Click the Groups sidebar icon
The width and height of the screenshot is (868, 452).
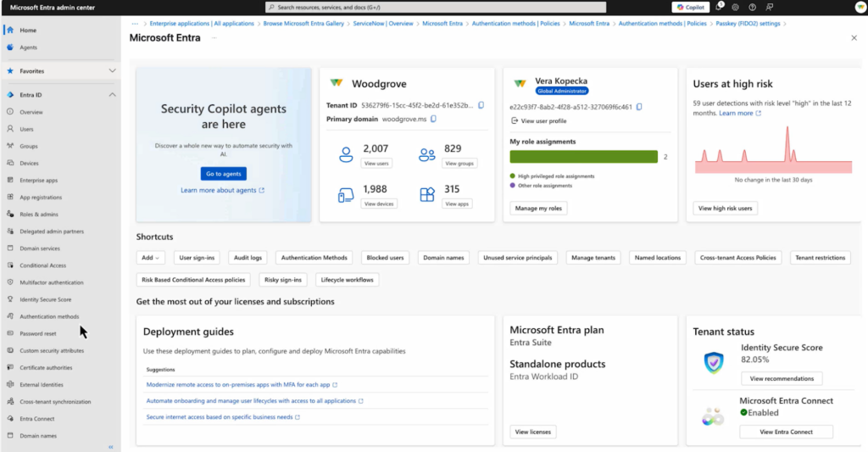tap(10, 146)
